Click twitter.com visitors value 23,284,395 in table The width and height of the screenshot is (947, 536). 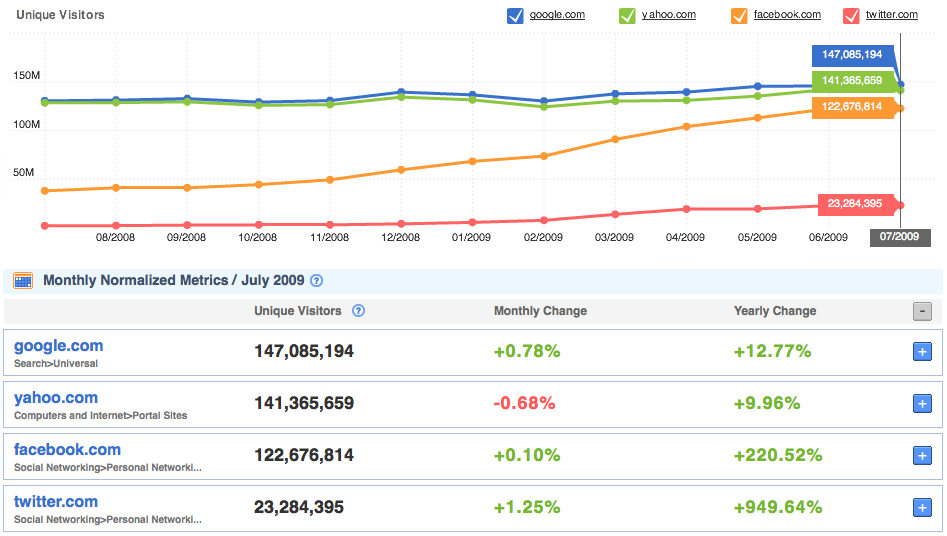tap(299, 507)
